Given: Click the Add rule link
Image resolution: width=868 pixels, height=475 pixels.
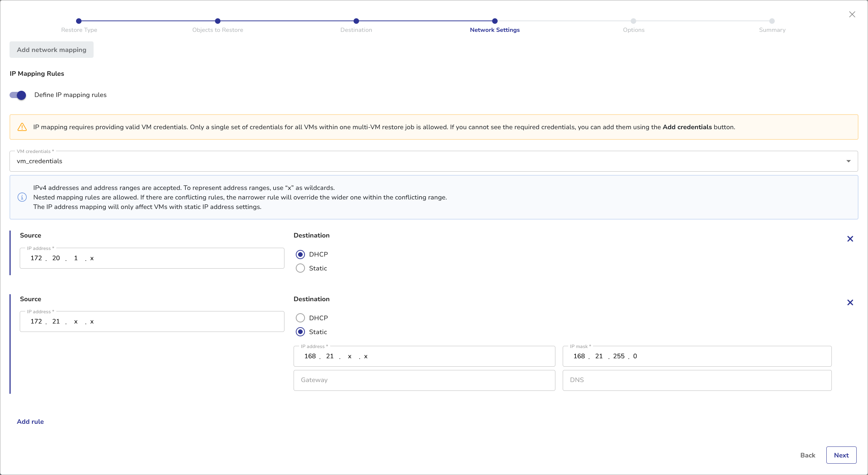Looking at the screenshot, I should pyautogui.click(x=30, y=422).
